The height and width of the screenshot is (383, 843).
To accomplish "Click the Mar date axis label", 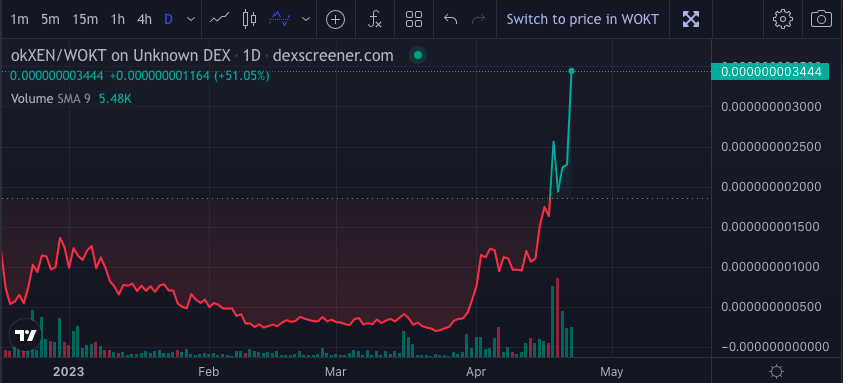I will (336, 372).
